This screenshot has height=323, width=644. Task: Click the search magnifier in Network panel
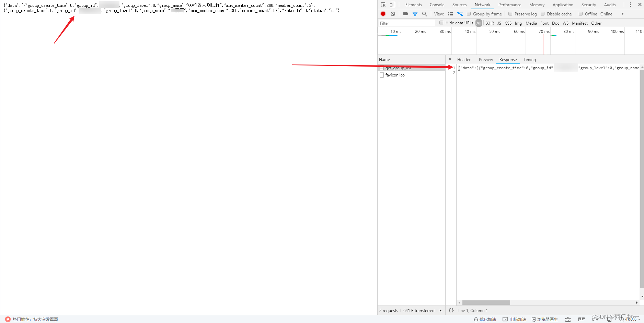(424, 14)
